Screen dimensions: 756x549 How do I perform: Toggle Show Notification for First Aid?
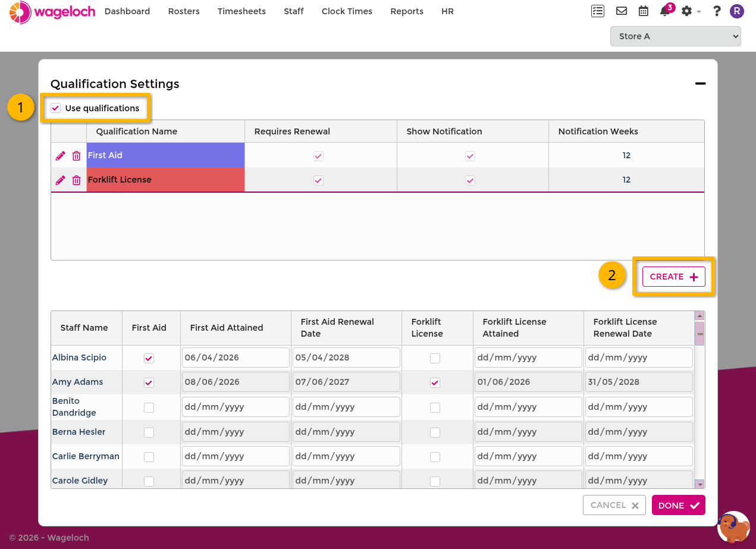(x=470, y=156)
